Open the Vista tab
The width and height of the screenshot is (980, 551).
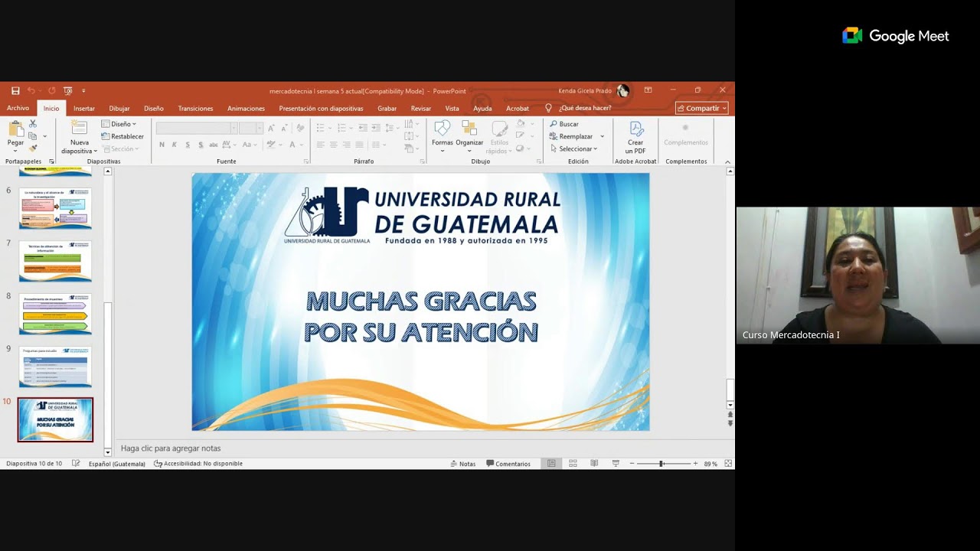(x=452, y=108)
